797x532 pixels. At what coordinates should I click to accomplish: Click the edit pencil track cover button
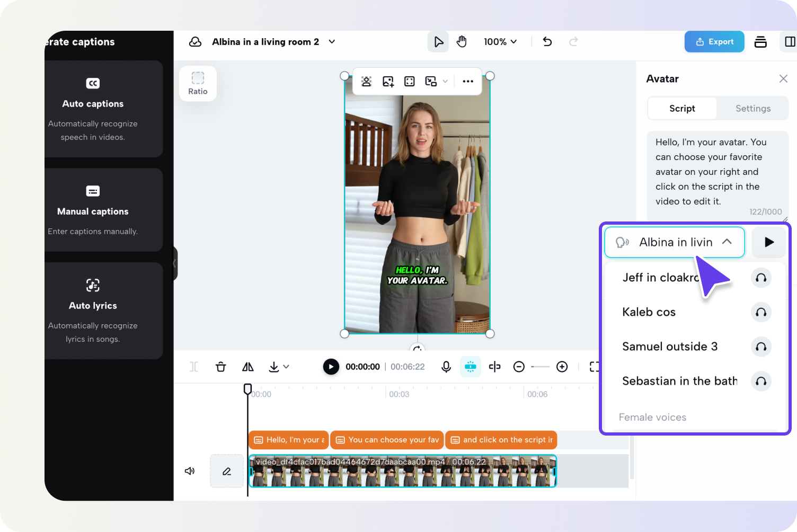(227, 471)
